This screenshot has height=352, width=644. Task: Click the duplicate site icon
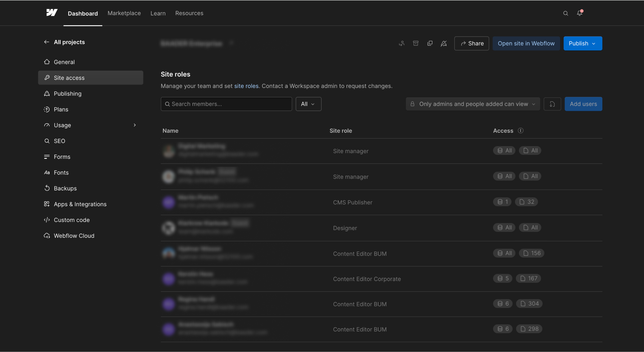[x=430, y=43]
